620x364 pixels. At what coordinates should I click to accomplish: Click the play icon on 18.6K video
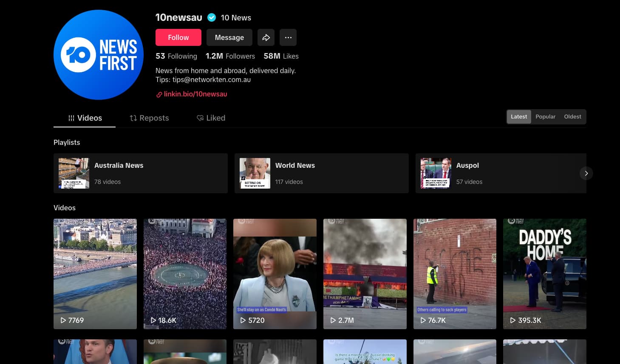point(153,320)
